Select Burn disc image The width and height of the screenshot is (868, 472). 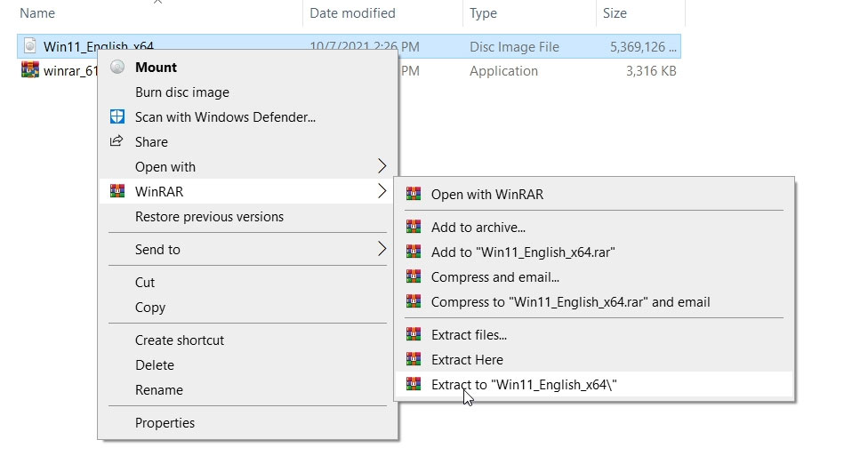click(181, 92)
